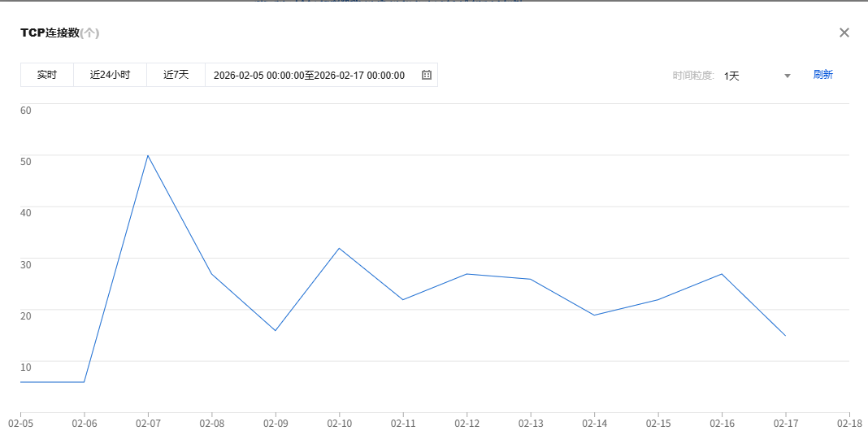Click the date range input field
The image size is (868, 448).
tap(309, 75)
